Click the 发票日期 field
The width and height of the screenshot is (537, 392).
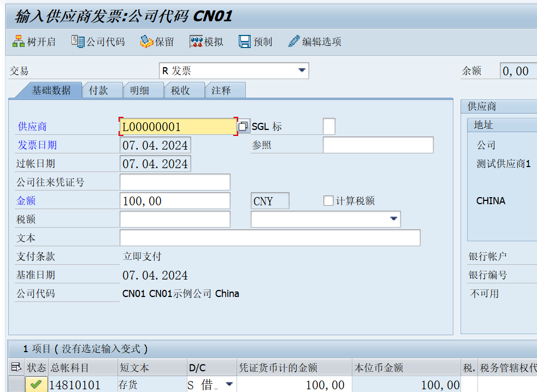[x=155, y=145]
